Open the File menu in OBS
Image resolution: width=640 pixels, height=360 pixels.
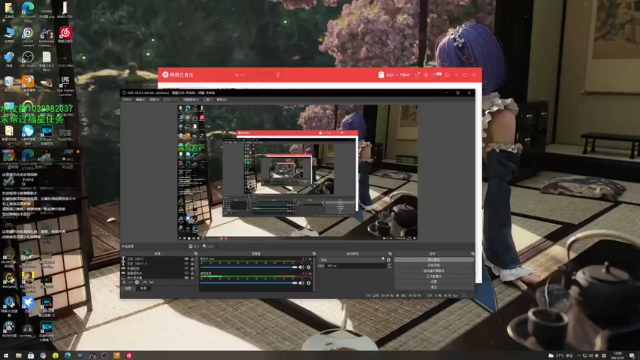click(127, 100)
